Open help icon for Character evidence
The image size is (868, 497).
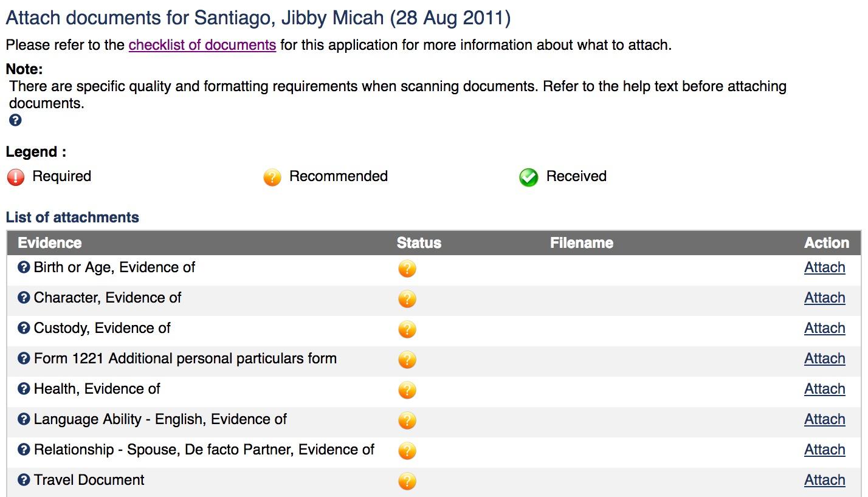[x=24, y=298]
